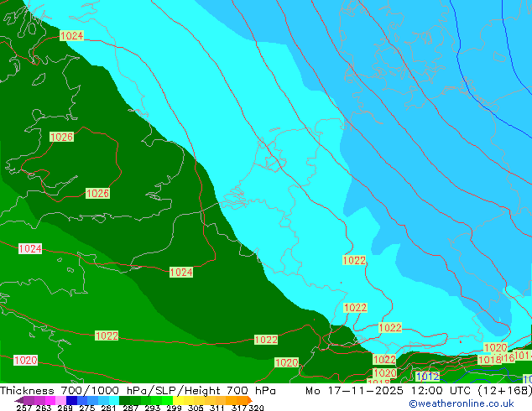Click the legend value 275
532x411 pixels.
tap(86, 408)
